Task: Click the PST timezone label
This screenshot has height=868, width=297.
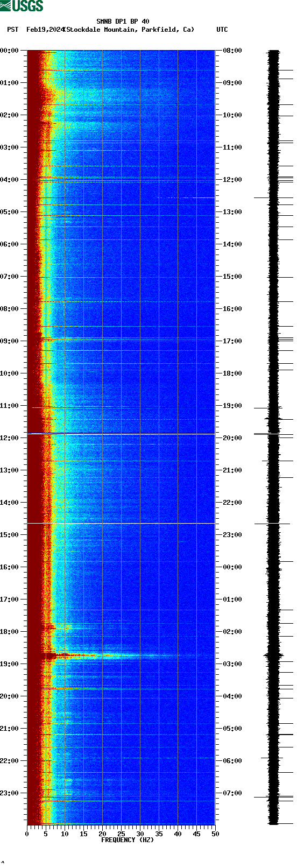Action: point(13,30)
